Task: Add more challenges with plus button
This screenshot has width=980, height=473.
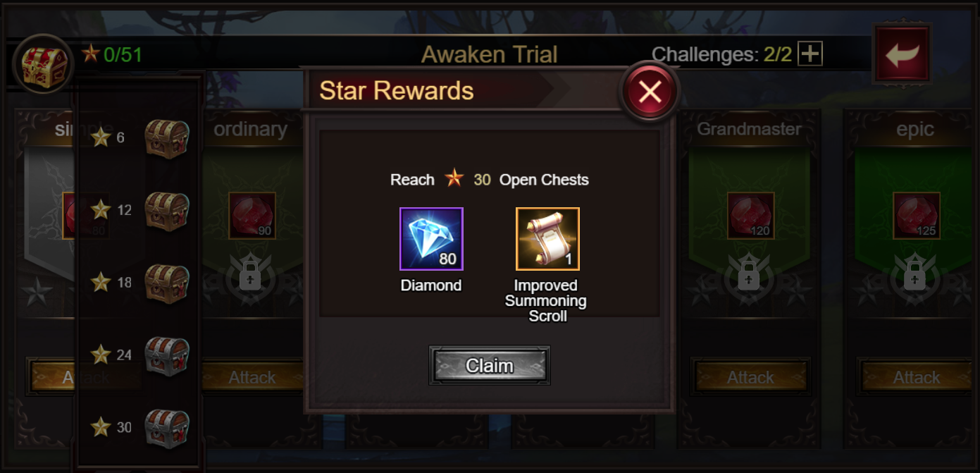Action: pos(810,54)
